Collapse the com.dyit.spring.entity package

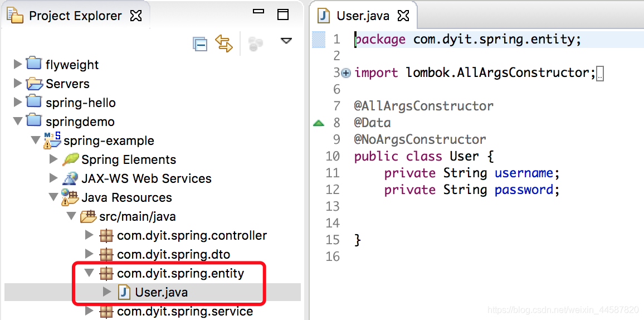89,273
